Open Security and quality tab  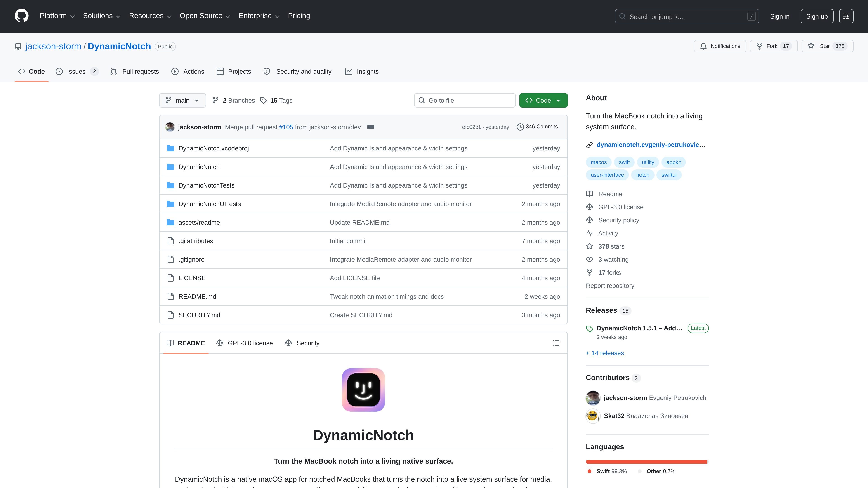point(297,71)
